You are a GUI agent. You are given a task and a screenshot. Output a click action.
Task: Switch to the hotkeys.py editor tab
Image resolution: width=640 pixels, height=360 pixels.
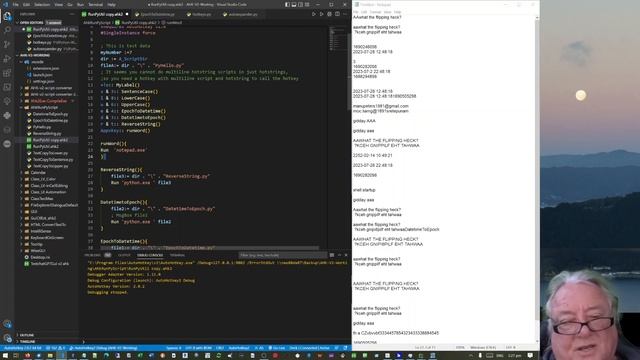point(202,14)
